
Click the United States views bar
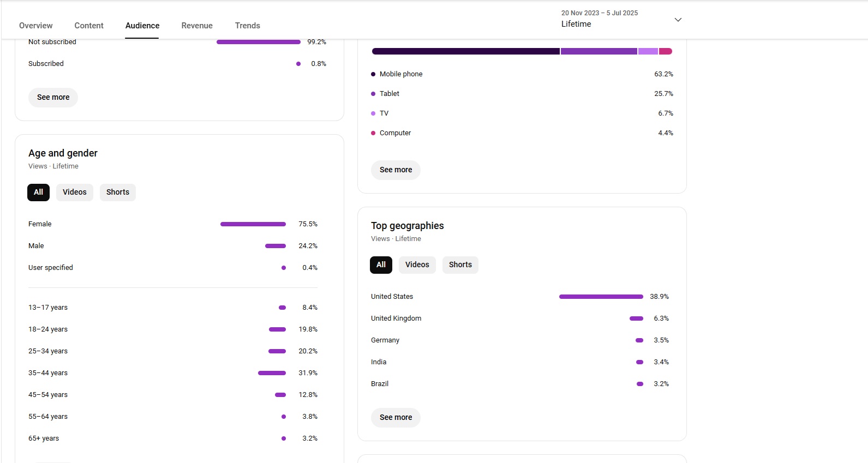point(601,297)
